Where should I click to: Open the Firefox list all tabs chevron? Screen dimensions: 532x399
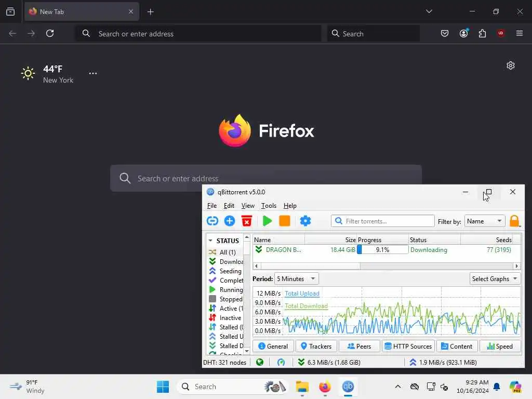429,11
